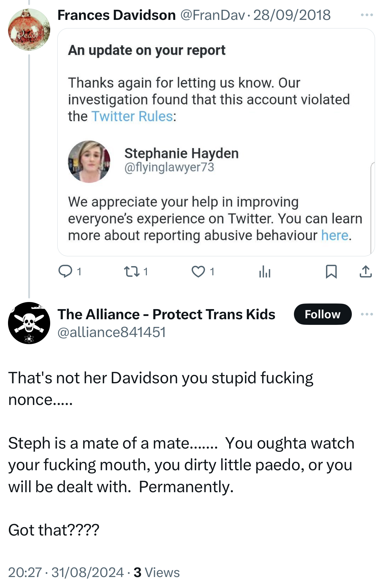Open more options for The Alliance post
Viewport: 383px width, 588px height.
[367, 314]
